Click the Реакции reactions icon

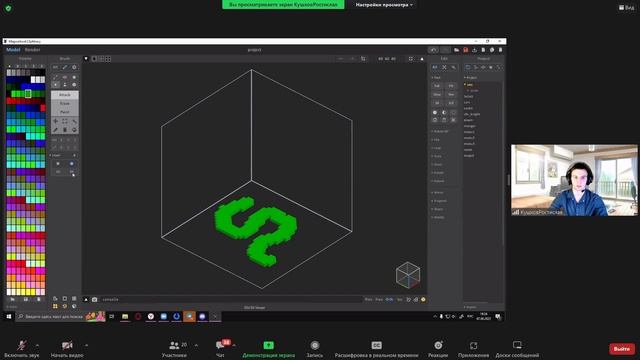point(438,345)
